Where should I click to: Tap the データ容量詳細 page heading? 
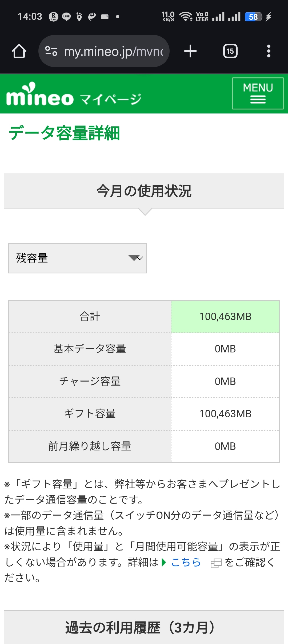point(64,133)
